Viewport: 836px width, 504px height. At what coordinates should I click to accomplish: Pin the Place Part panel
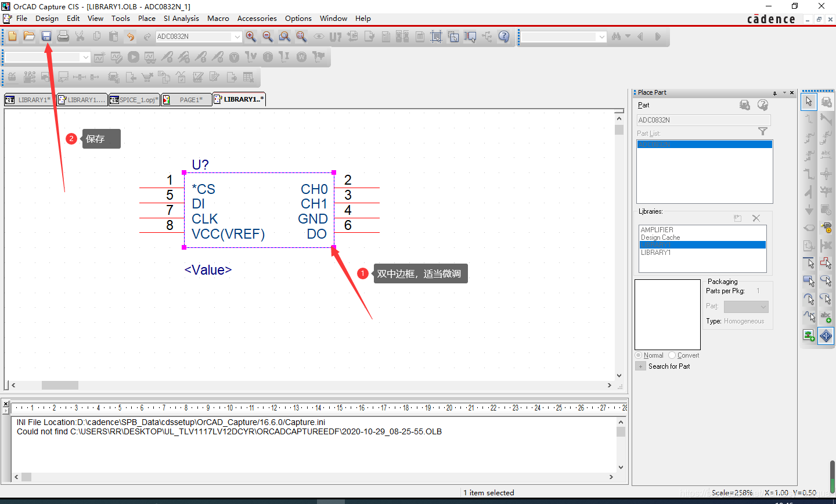(775, 93)
